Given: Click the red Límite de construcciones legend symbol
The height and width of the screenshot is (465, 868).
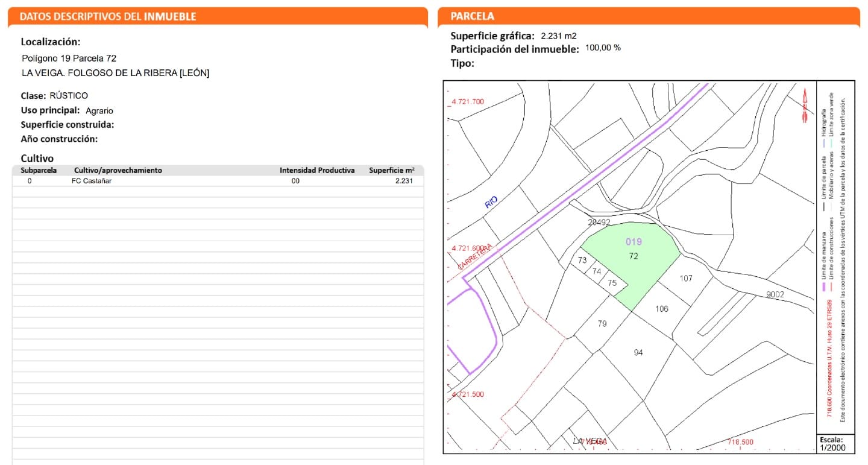Looking at the screenshot, I should click(831, 287).
